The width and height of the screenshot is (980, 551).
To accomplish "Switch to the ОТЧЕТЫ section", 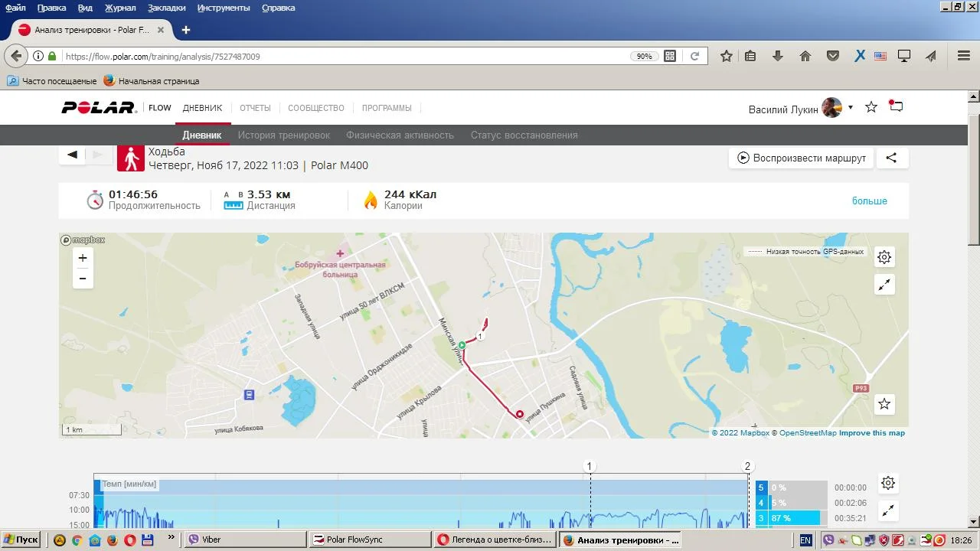I will 255,108.
